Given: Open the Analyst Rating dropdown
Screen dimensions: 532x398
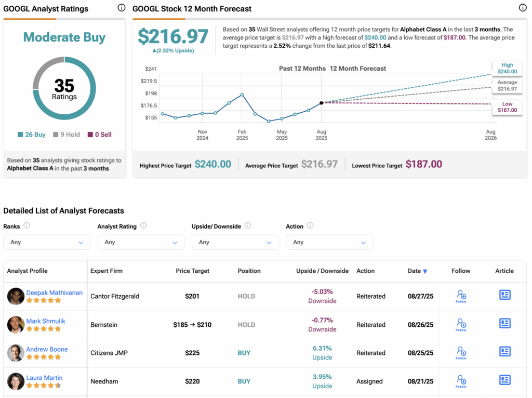Looking at the screenshot, I should point(141,242).
